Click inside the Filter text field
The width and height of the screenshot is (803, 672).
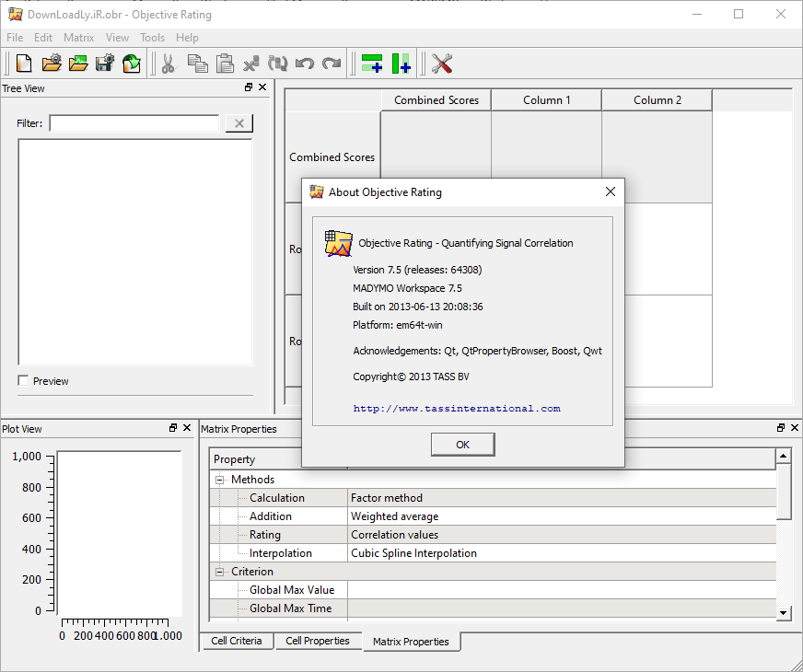[x=134, y=123]
